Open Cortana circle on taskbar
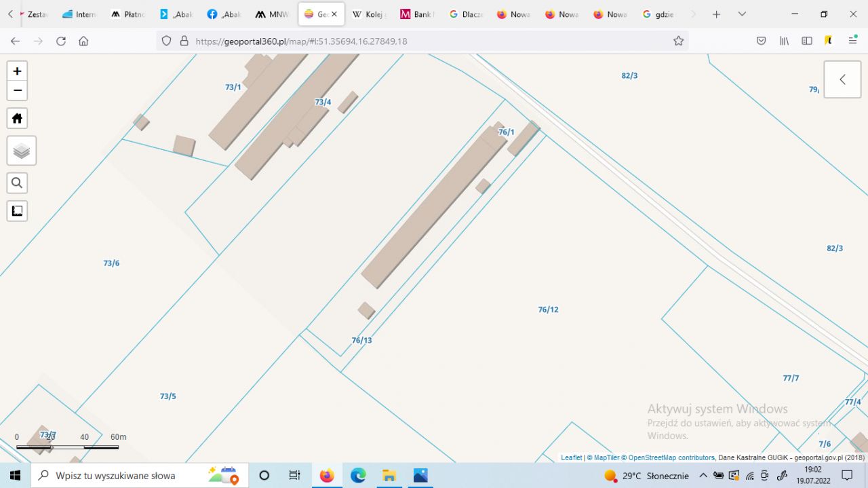 [264, 476]
